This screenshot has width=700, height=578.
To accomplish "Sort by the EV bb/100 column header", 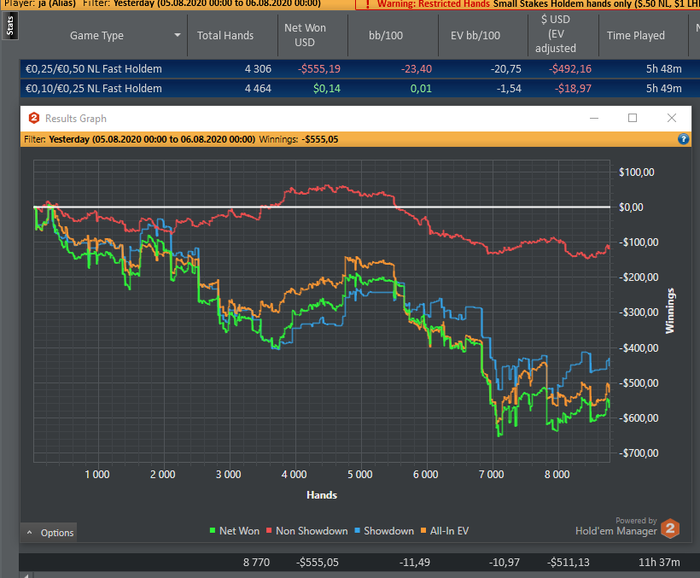I will point(475,36).
